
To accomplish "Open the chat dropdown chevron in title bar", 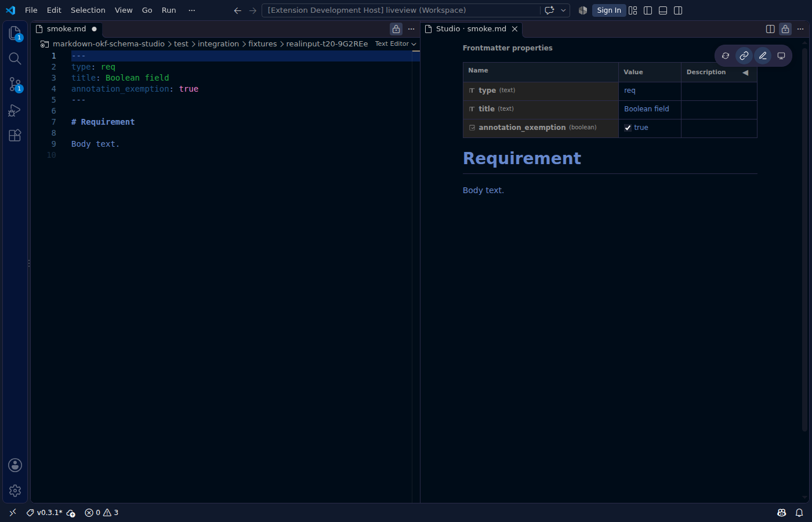I will 563,10.
